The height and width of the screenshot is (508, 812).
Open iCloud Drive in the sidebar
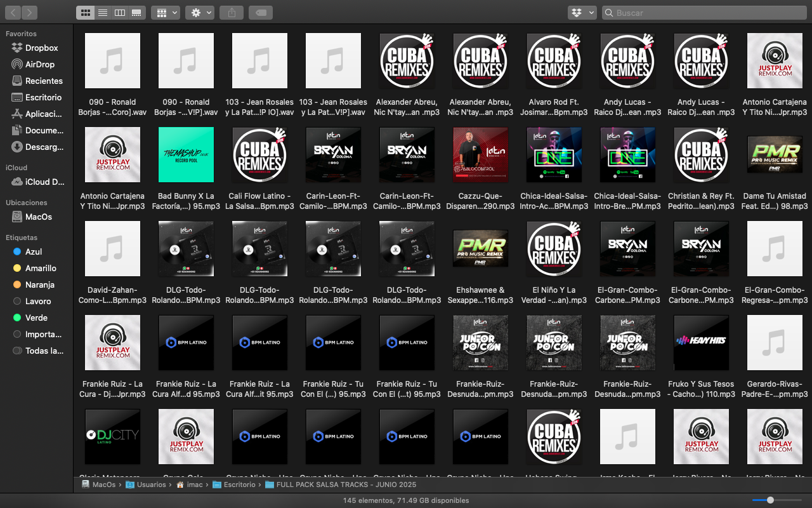point(44,182)
